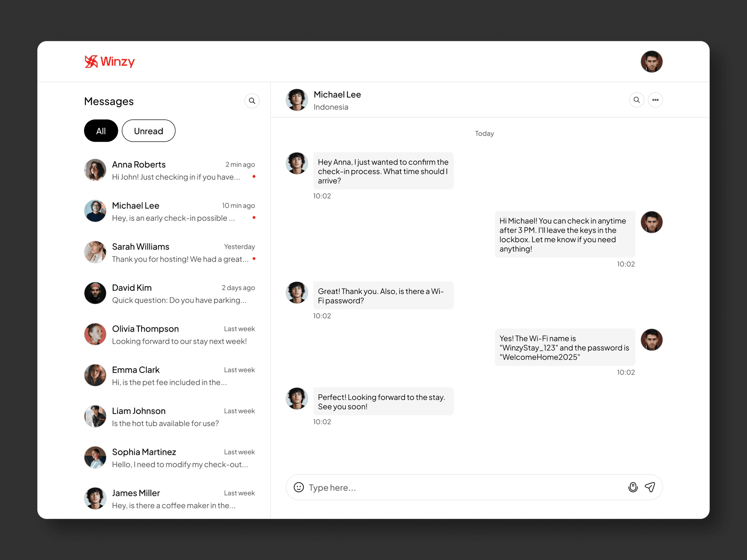
Task: Switch to the Unread filter tab
Action: (x=148, y=131)
